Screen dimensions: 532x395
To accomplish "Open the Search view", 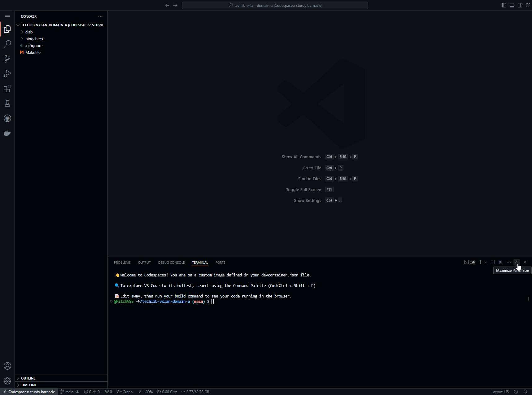I will (7, 44).
